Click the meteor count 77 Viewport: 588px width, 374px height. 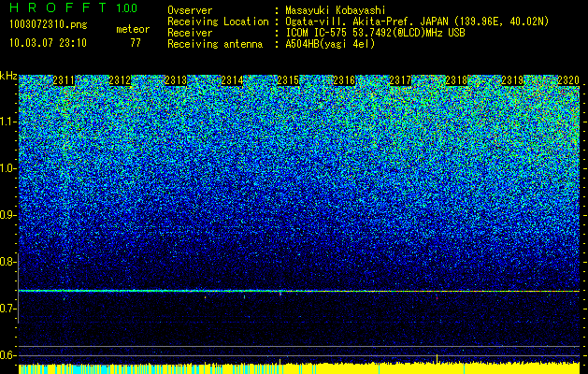136,43
